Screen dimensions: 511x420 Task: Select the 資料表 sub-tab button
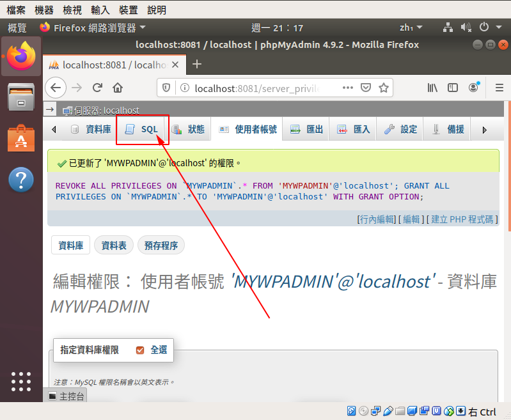pos(114,245)
